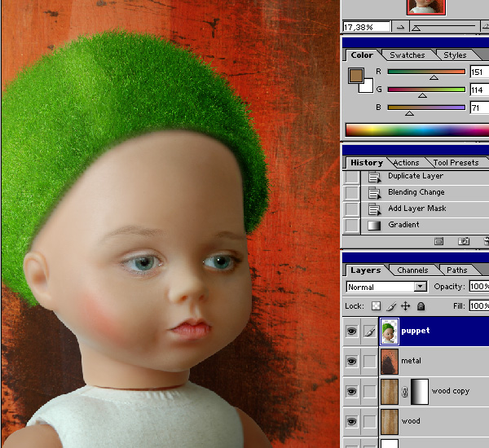The width and height of the screenshot is (489, 448).
Task: Click the Navigator preview thumbnail
Action: tap(426, 7)
